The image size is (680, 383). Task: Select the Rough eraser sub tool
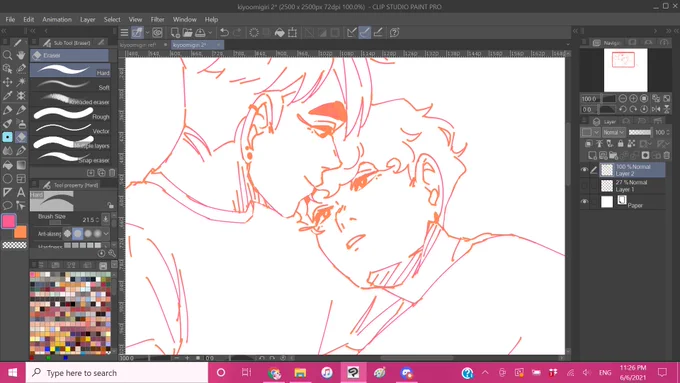(x=71, y=114)
